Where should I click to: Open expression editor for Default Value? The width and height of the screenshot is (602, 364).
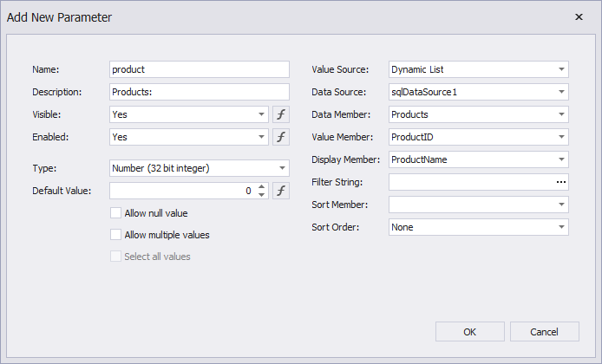click(281, 191)
